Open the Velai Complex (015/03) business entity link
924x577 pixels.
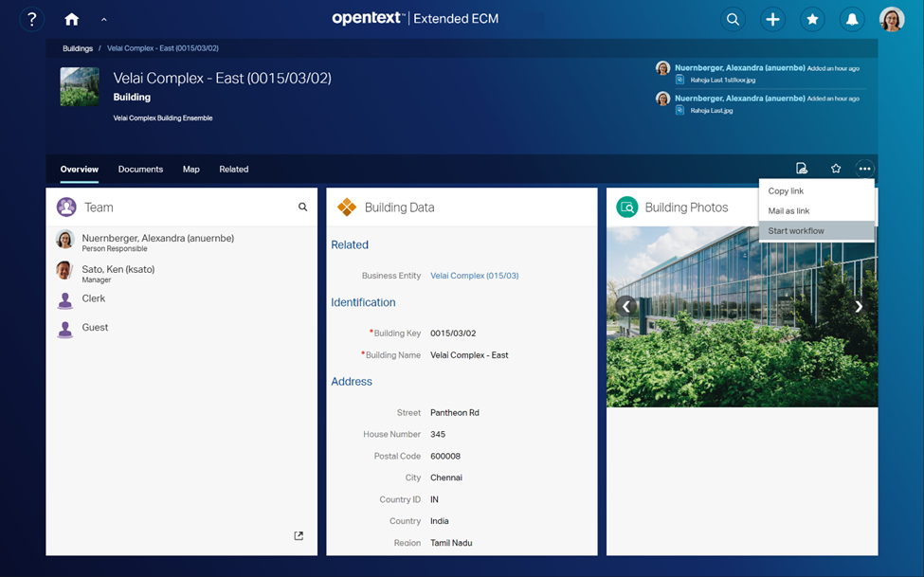474,276
